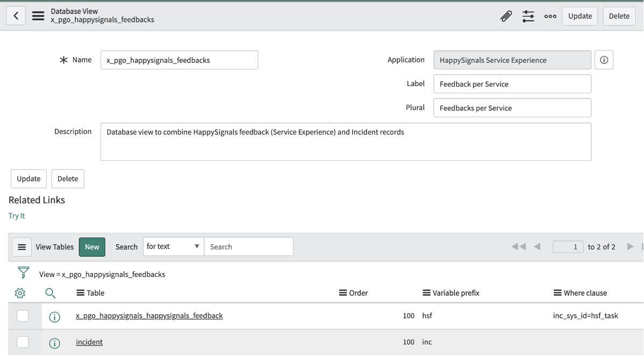Click the 'Database View' header title
This screenshot has height=363, width=644.
74,11
